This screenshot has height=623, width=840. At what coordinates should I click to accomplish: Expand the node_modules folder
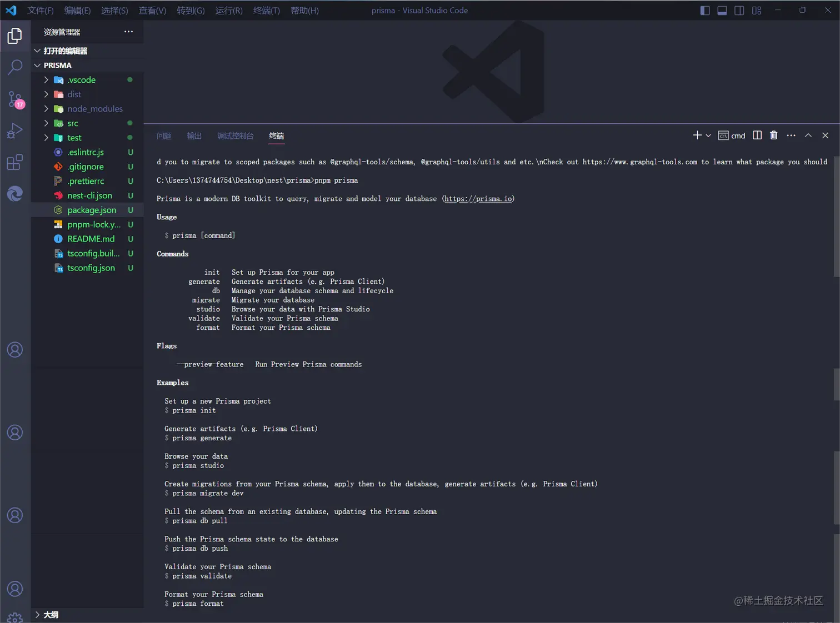[87, 109]
